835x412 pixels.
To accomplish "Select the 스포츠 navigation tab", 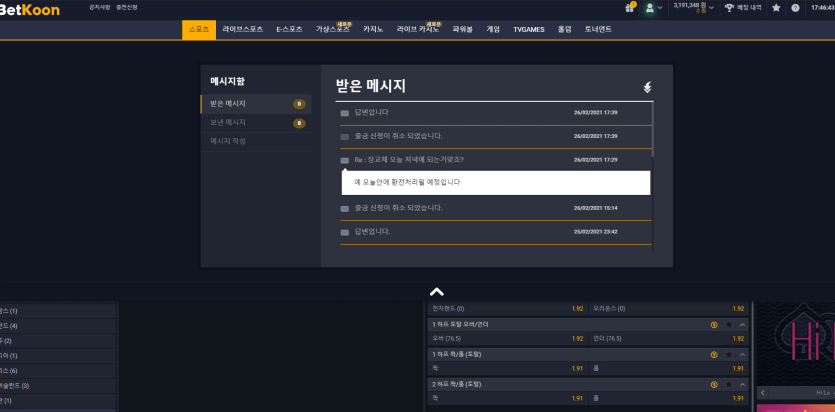I will click(199, 30).
